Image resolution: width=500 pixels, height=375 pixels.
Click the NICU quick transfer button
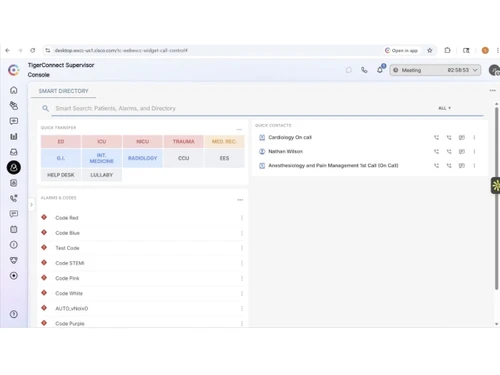142,141
